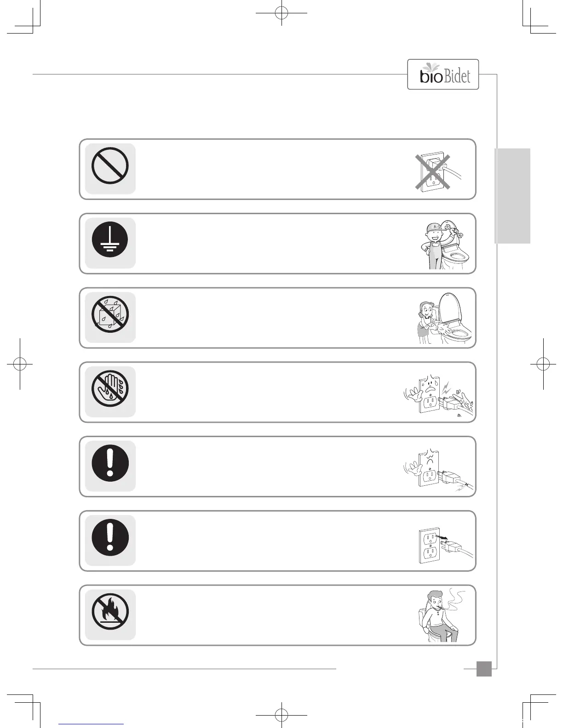Select the electrical ground symbol icon
563x728 pixels.
pos(110,241)
